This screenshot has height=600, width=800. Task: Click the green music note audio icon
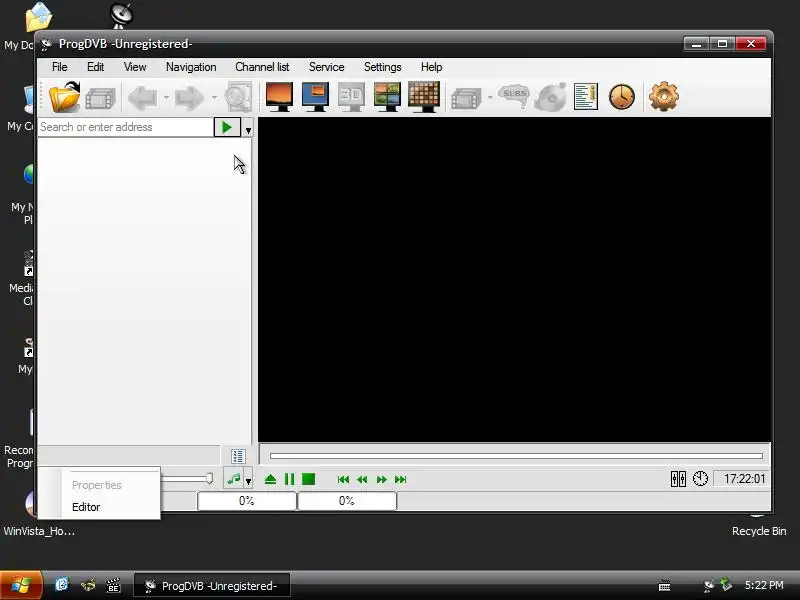(234, 479)
